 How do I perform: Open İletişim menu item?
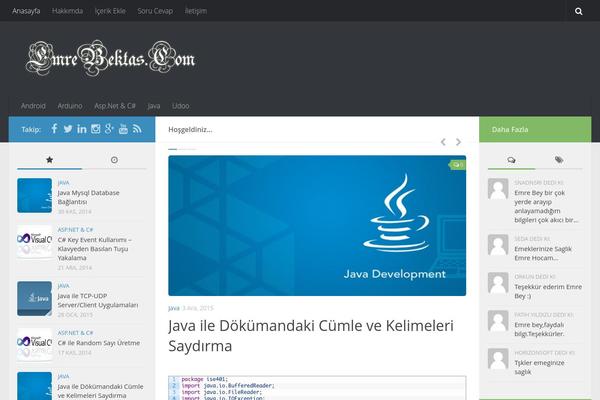point(196,11)
